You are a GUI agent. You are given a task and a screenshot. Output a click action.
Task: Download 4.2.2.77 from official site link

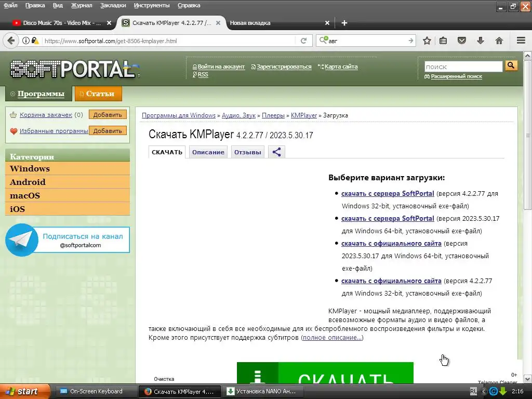(x=391, y=281)
